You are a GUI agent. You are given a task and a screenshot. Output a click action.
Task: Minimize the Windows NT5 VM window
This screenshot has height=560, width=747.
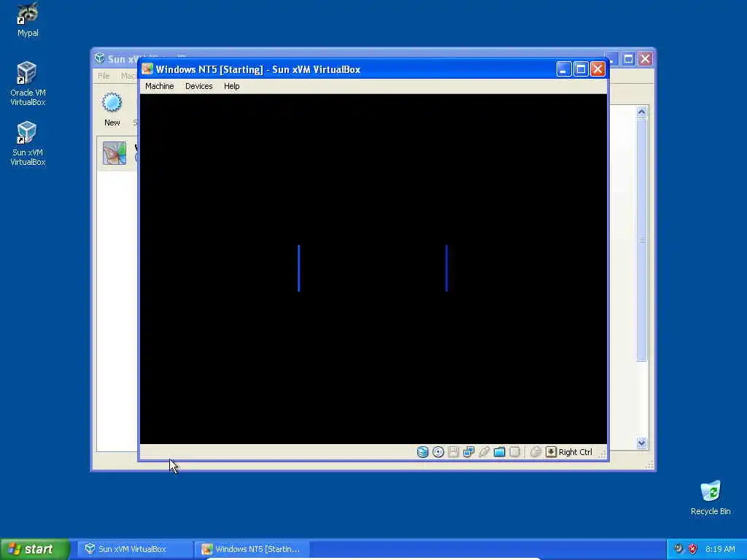coord(564,69)
